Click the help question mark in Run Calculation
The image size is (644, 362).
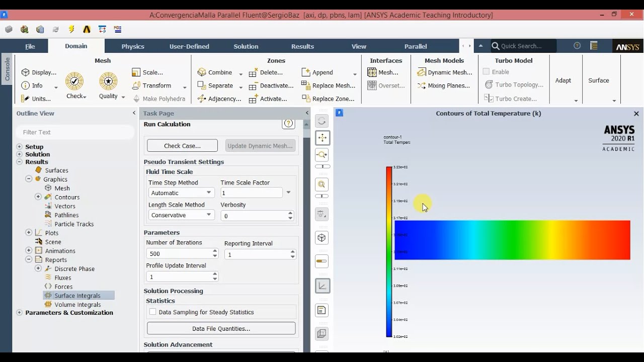click(x=288, y=124)
